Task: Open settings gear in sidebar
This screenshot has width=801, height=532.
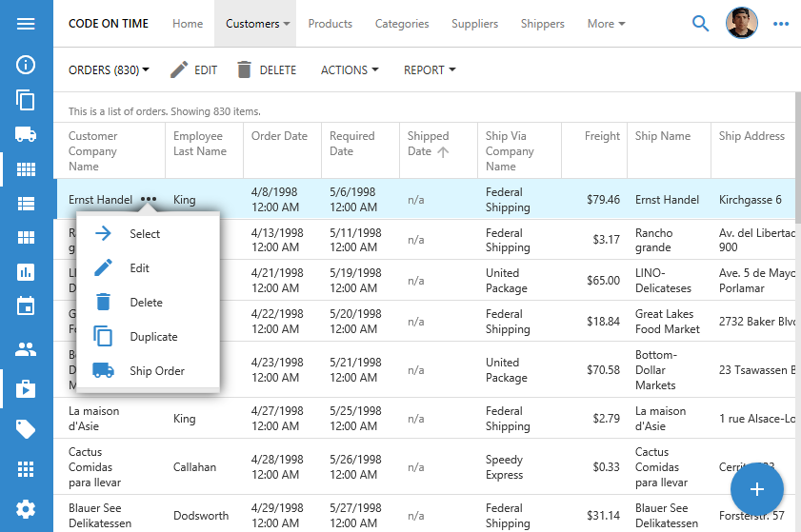Action: tap(26, 509)
